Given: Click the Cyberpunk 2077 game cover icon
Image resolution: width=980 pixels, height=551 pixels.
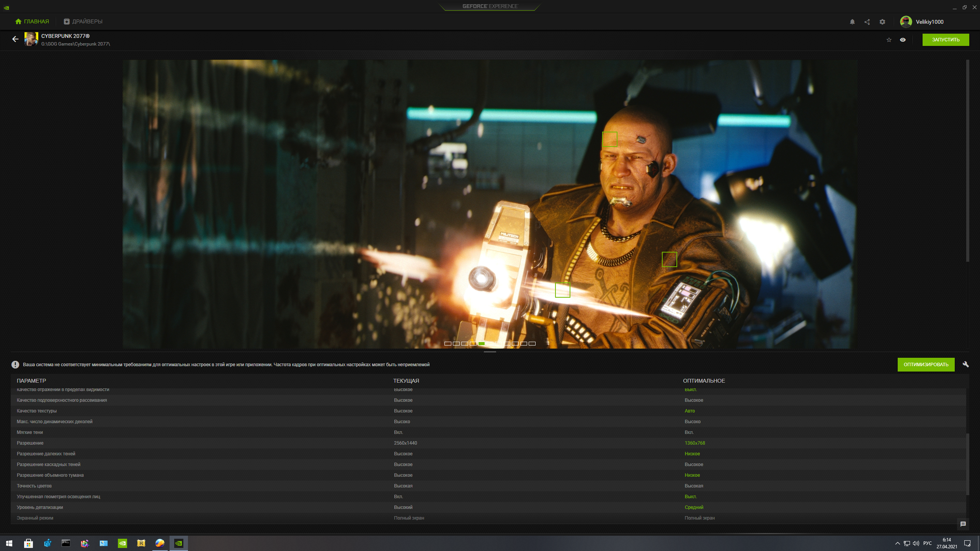Looking at the screenshot, I should click(31, 39).
